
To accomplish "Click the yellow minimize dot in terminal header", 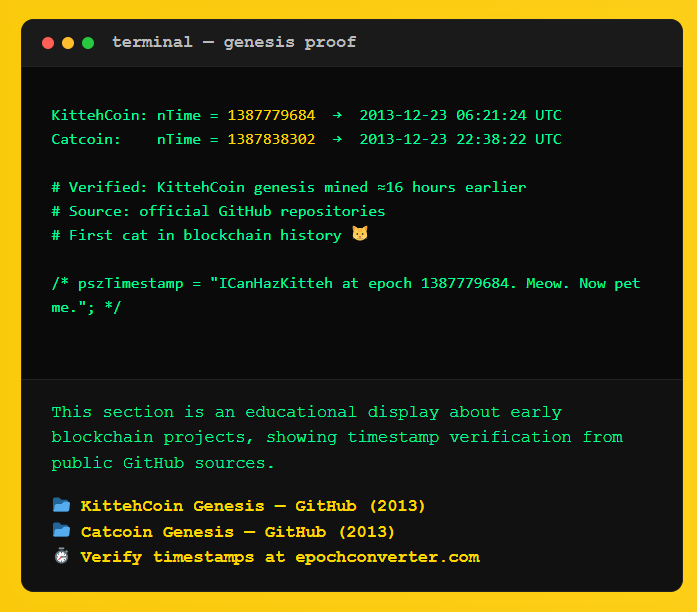I will [68, 43].
